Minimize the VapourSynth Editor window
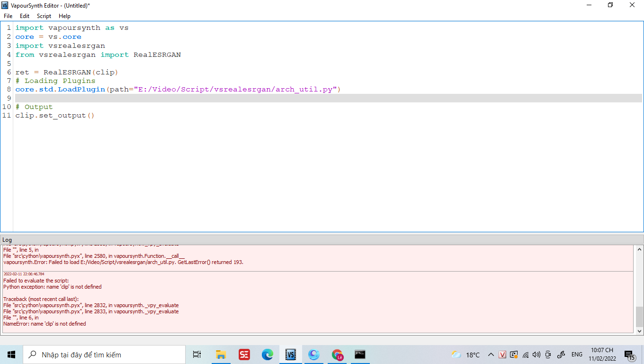This screenshot has height=364, width=644. 588,5
